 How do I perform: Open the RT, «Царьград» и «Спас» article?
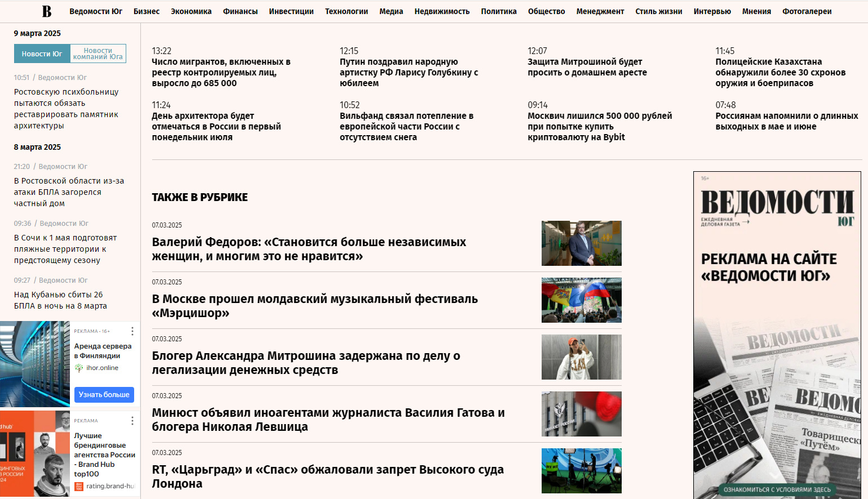[327, 476]
